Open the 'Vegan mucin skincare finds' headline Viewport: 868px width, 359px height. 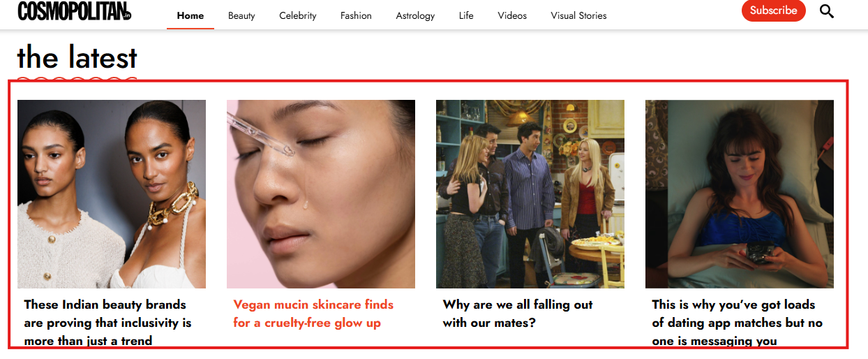(x=313, y=314)
